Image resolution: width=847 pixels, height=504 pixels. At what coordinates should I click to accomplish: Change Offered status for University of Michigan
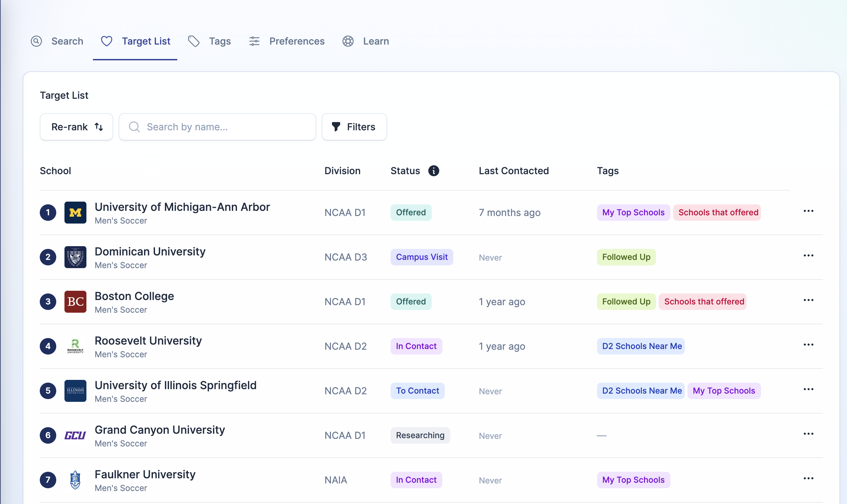click(411, 213)
